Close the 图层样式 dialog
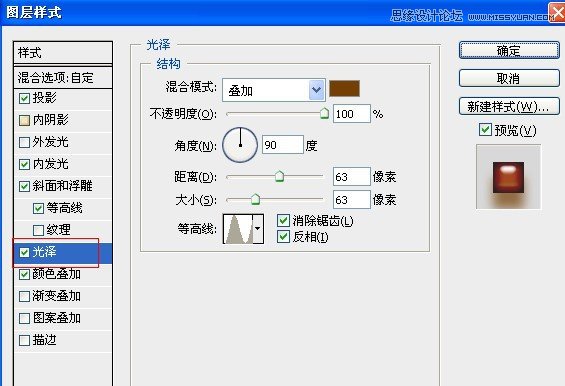 pos(557,12)
